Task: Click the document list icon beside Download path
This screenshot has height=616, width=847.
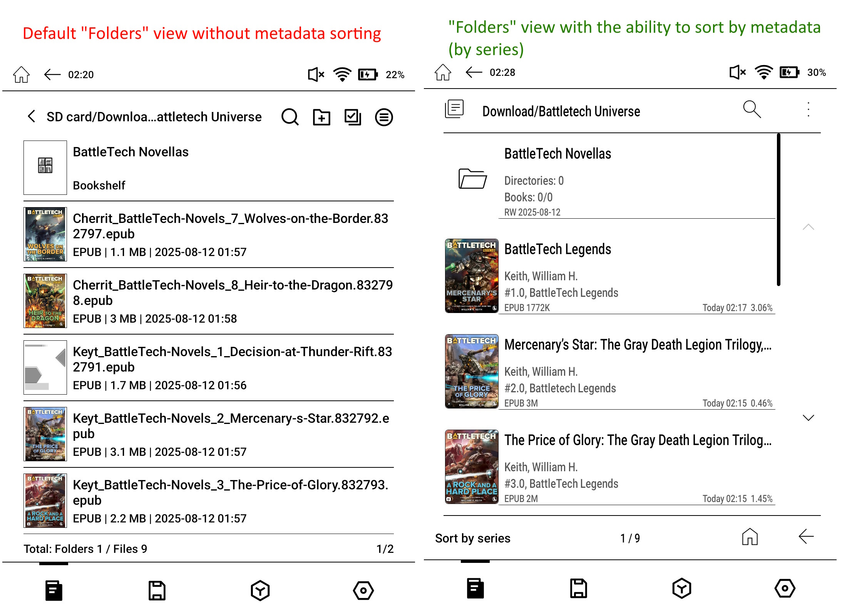Action: coord(454,109)
